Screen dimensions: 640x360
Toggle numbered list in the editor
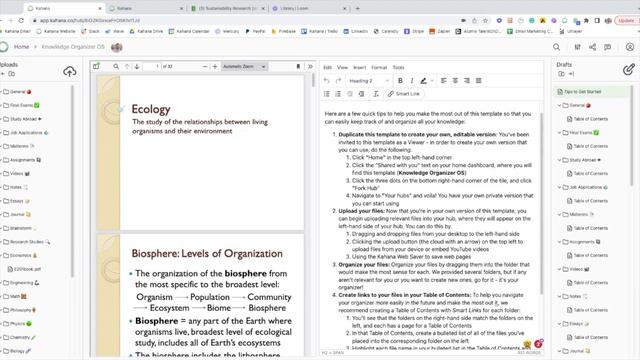click(x=338, y=94)
